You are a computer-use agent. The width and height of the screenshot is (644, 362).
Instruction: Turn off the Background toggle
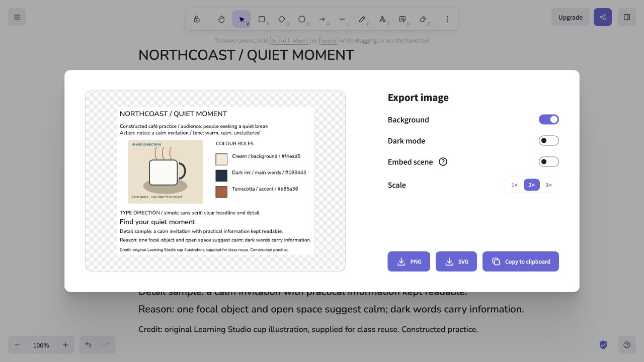pos(549,120)
